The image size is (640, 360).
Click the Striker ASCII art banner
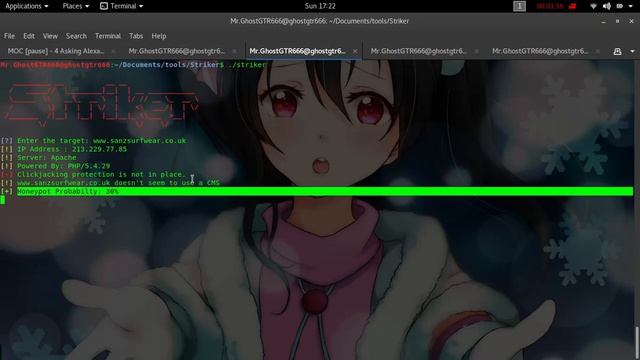(103, 104)
